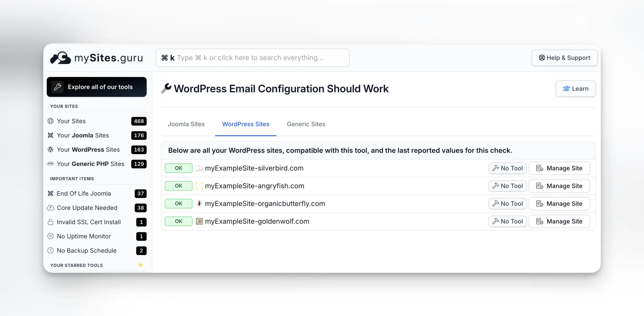The width and height of the screenshot is (644, 316).
Task: Click the clock icon beside No Backup Schedule
Action: (x=50, y=250)
